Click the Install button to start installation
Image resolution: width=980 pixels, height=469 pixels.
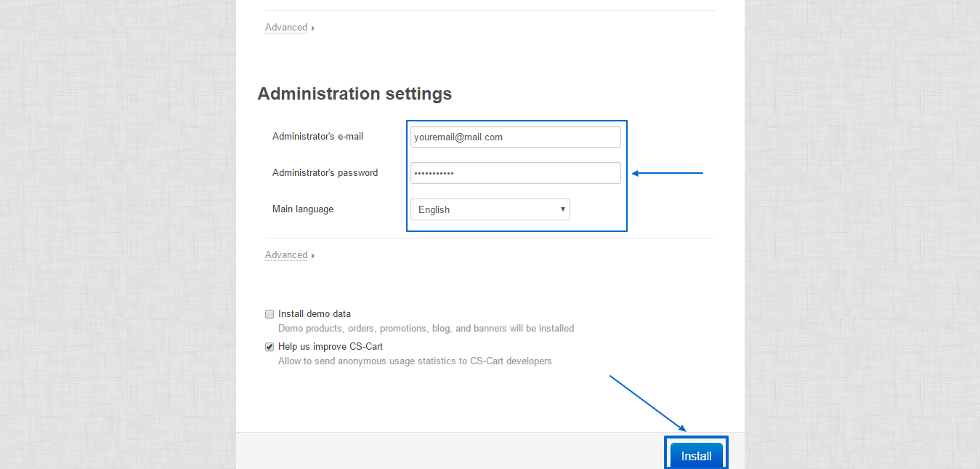point(696,455)
